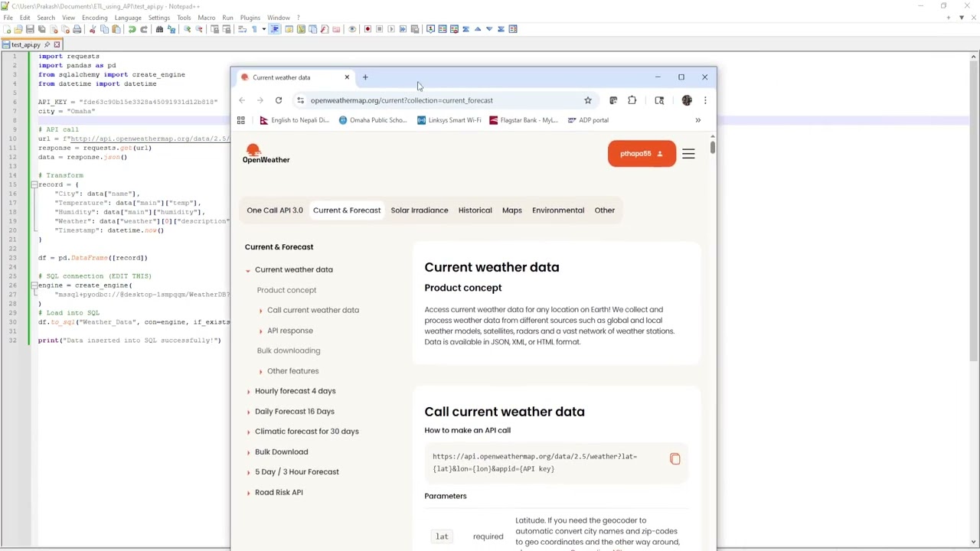The image size is (980, 551).
Task: Click the Zoom Out icon in Notepad++
Action: [199, 29]
